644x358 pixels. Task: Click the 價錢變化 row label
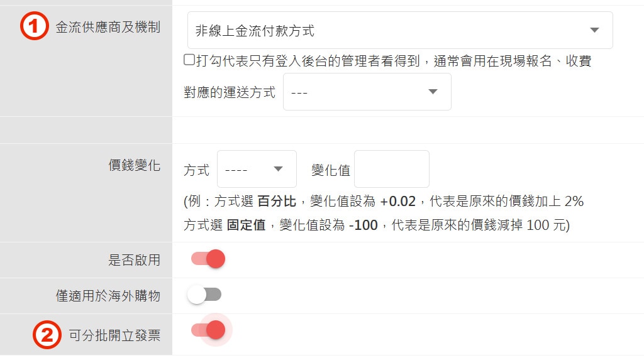(134, 166)
